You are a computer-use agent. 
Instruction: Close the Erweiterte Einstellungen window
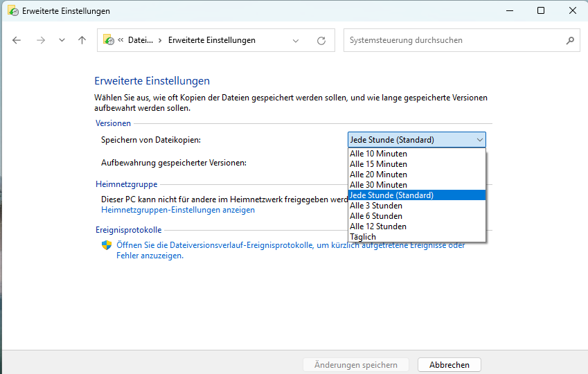tap(573, 10)
